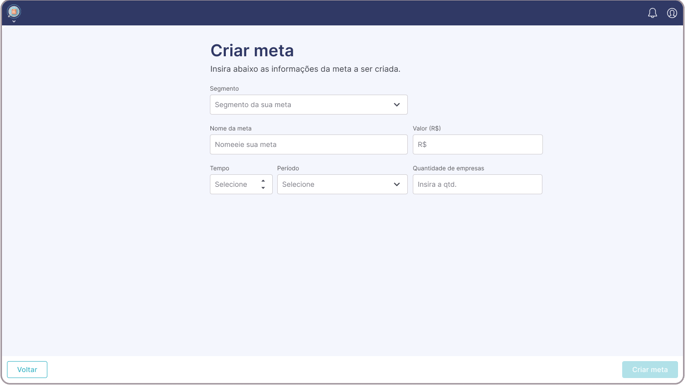The height and width of the screenshot is (386, 685).
Task: Open the user profile icon
Action: click(x=672, y=13)
